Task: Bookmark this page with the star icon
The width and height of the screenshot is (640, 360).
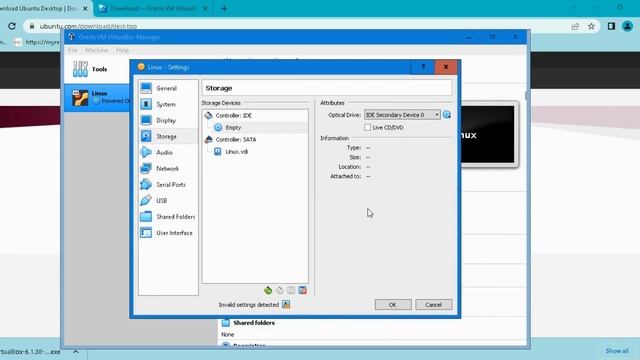Action: (591, 27)
